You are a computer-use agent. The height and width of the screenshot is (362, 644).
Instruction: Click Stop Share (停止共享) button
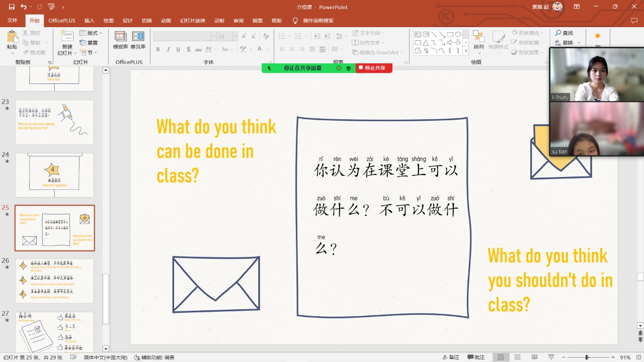point(374,68)
